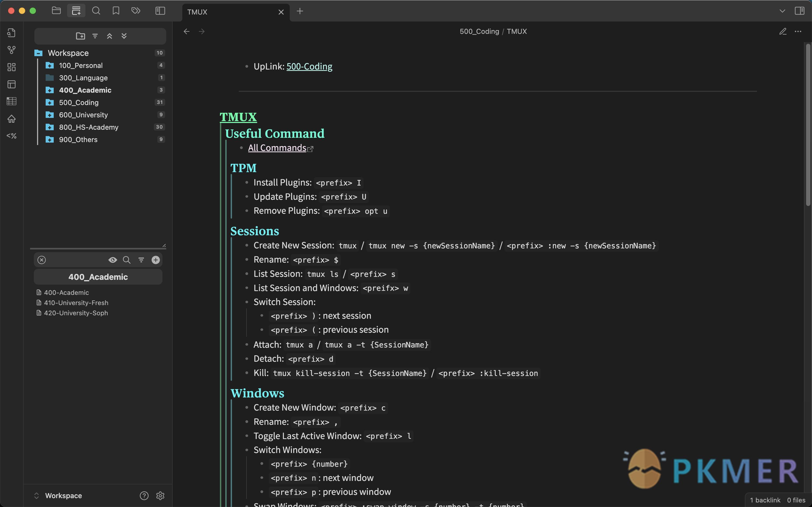Click the 1 backlink status item
The height and width of the screenshot is (507, 812).
[765, 500]
